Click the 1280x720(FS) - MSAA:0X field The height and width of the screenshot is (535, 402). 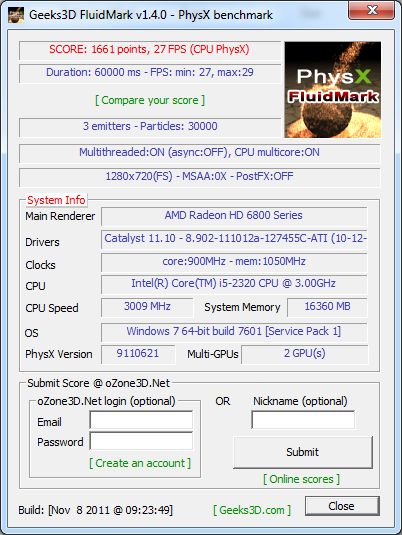coord(200,177)
